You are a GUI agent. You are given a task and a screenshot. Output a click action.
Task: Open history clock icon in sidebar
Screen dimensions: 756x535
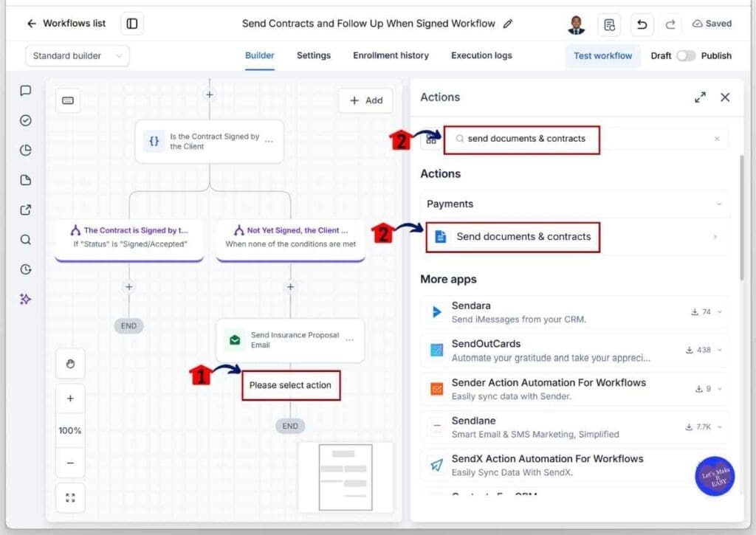[26, 269]
